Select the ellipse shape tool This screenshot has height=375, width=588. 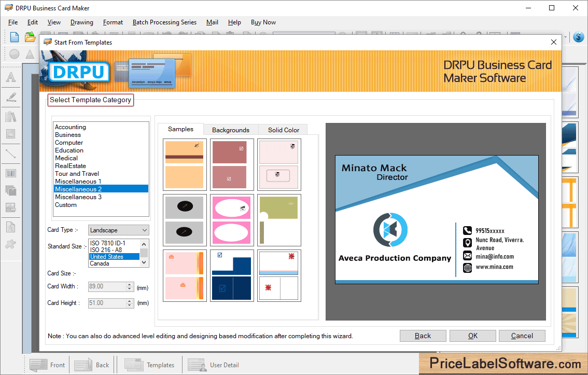pyautogui.click(x=14, y=54)
